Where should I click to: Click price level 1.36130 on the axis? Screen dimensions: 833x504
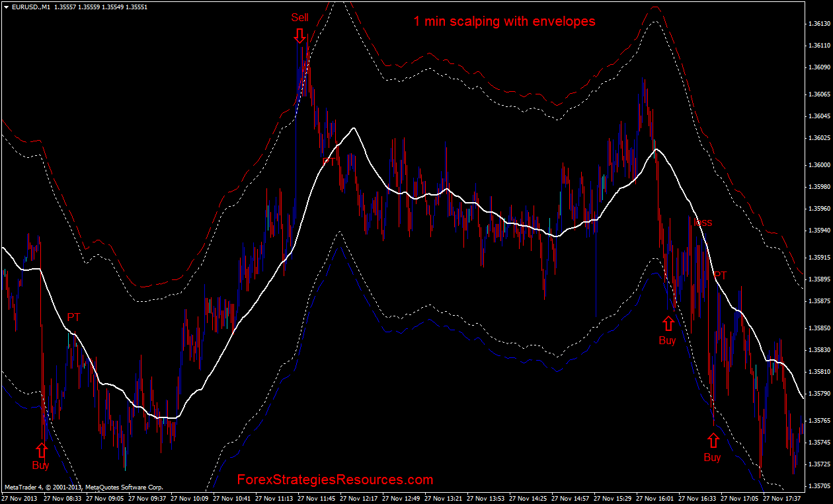[818, 24]
